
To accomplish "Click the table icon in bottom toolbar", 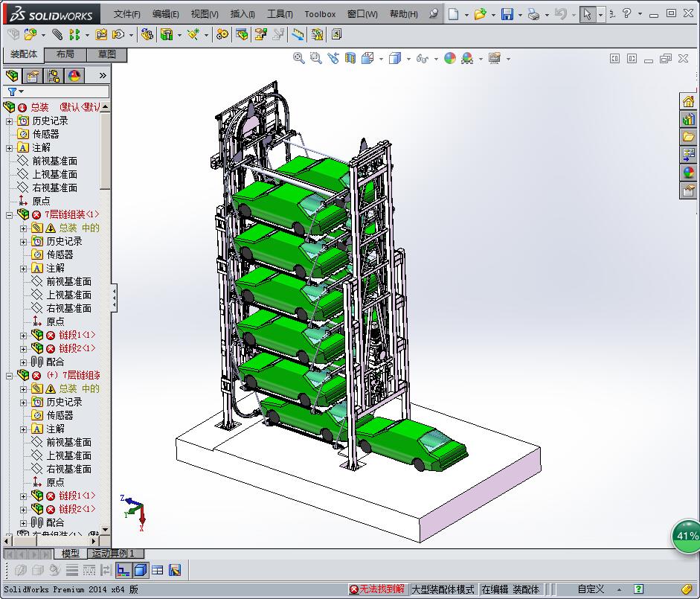I will (x=157, y=569).
